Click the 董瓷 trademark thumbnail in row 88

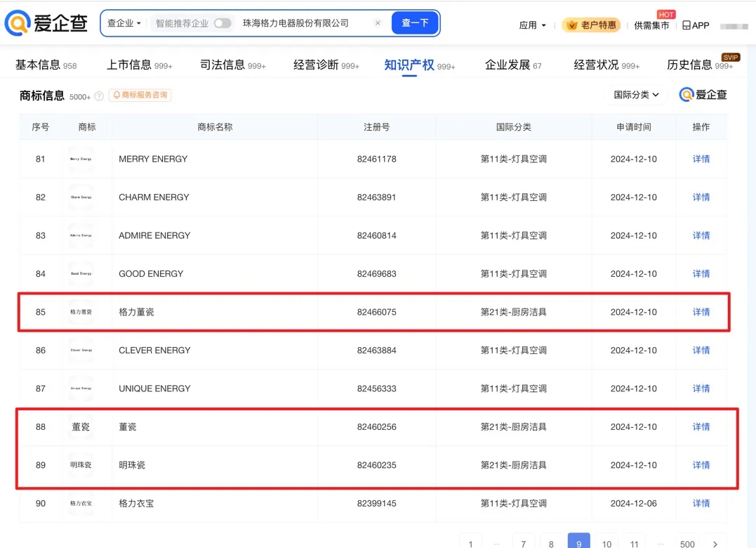[81, 426]
